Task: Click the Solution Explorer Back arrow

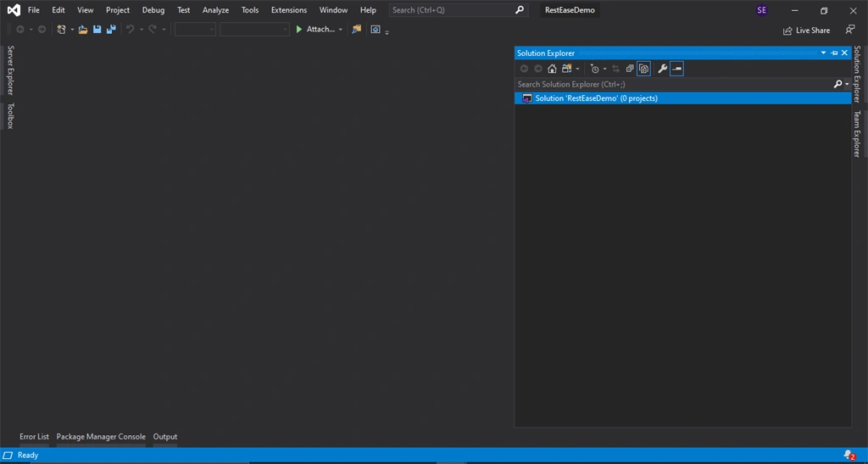Action: pos(524,69)
